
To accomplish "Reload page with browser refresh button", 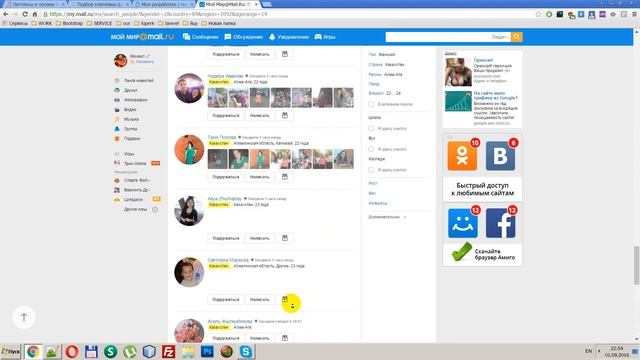I will (x=25, y=14).
